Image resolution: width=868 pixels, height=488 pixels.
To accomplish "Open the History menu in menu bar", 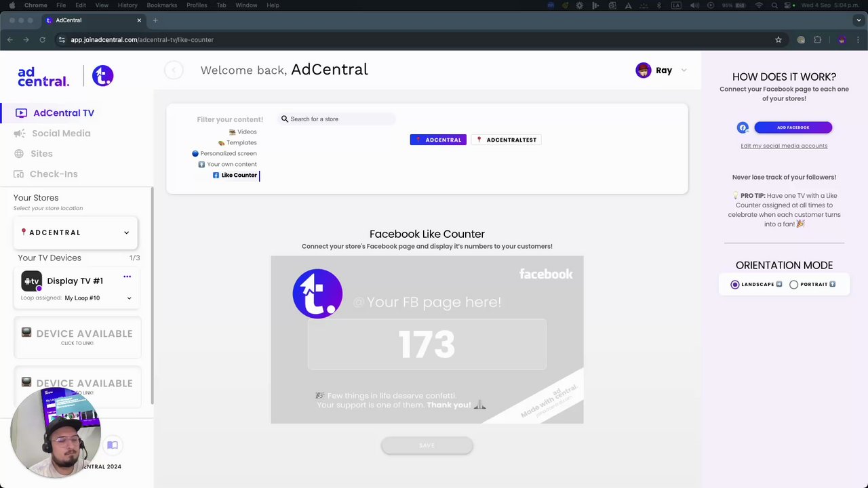I will 127,5.
